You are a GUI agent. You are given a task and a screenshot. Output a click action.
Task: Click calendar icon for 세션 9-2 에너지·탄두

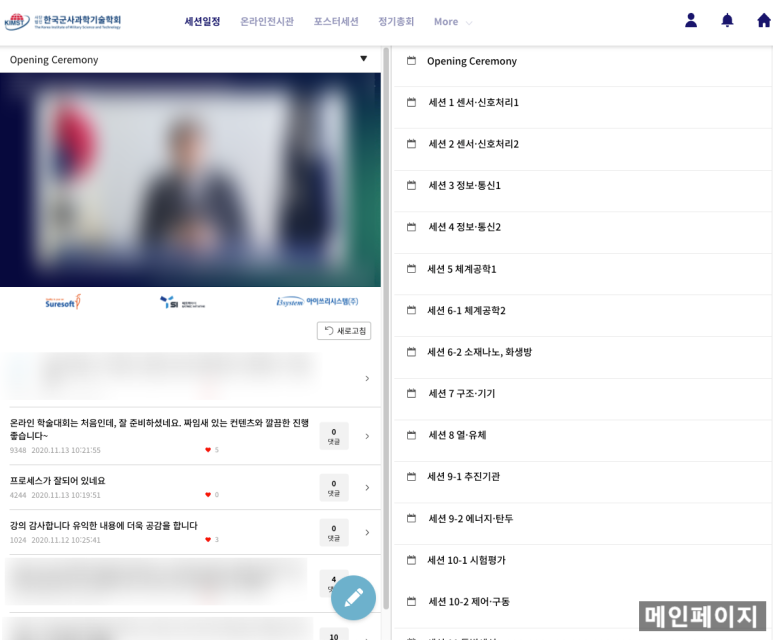tap(411, 518)
